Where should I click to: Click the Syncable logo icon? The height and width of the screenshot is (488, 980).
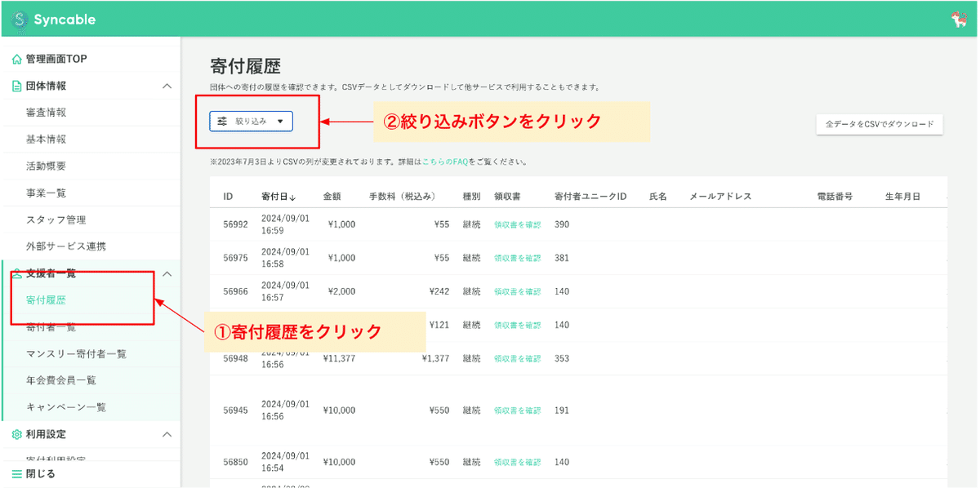(20, 19)
